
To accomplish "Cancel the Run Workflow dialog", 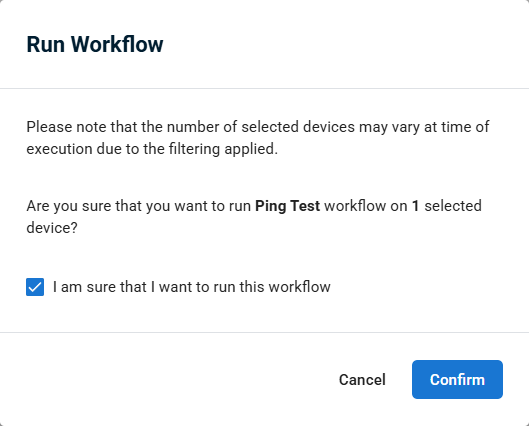I will 362,379.
